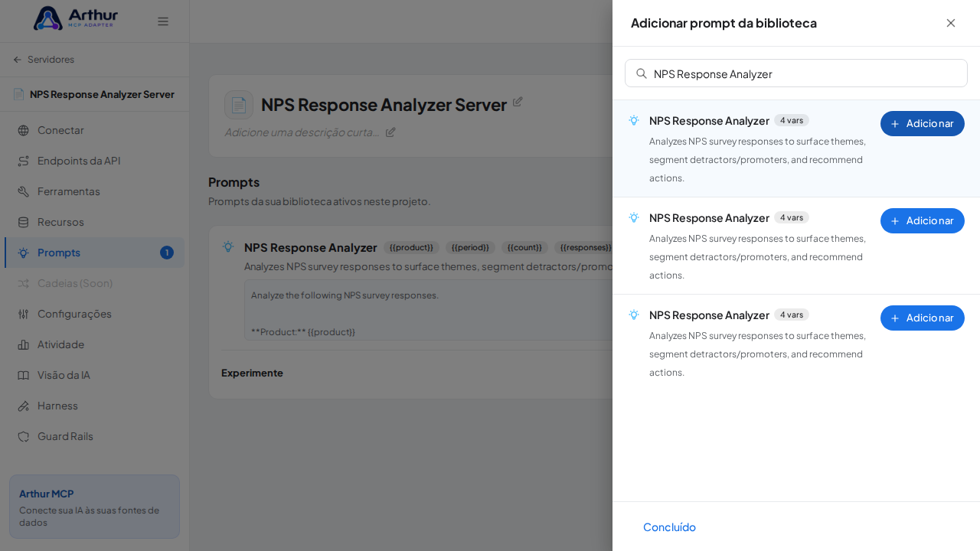
Task: Close the Adicionar prompt da biblioteca panel
Action: [x=951, y=23]
